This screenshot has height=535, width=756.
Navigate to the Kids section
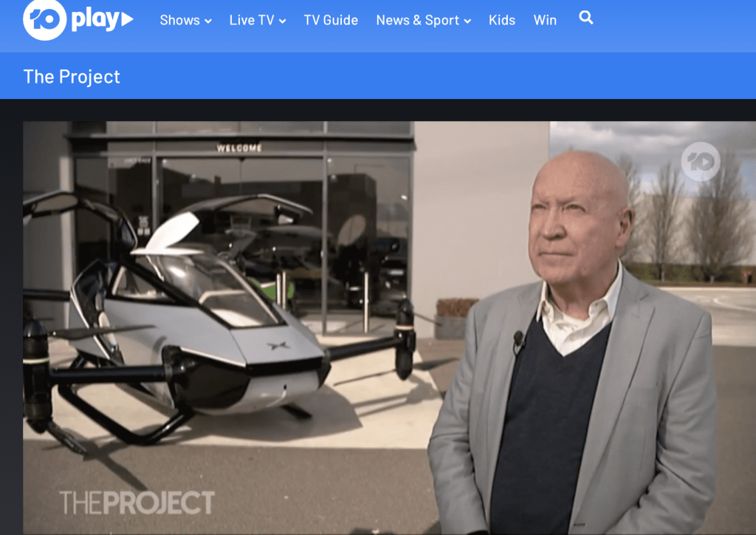tap(502, 21)
